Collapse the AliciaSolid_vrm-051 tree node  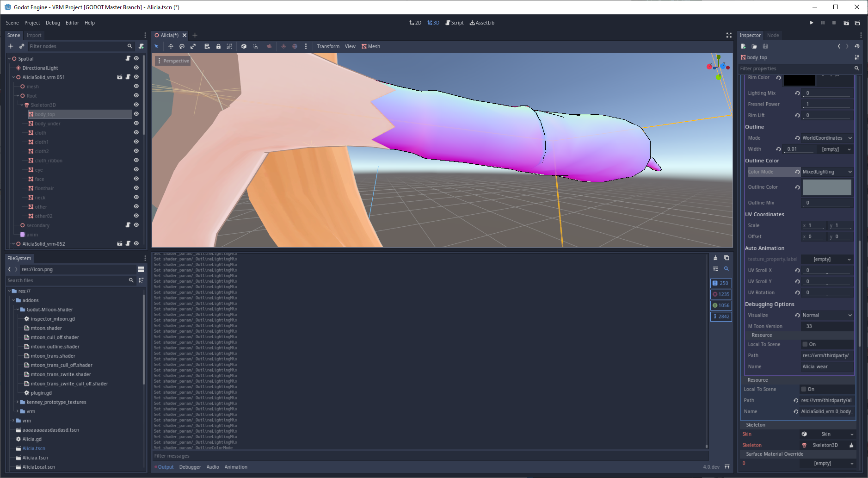point(13,77)
